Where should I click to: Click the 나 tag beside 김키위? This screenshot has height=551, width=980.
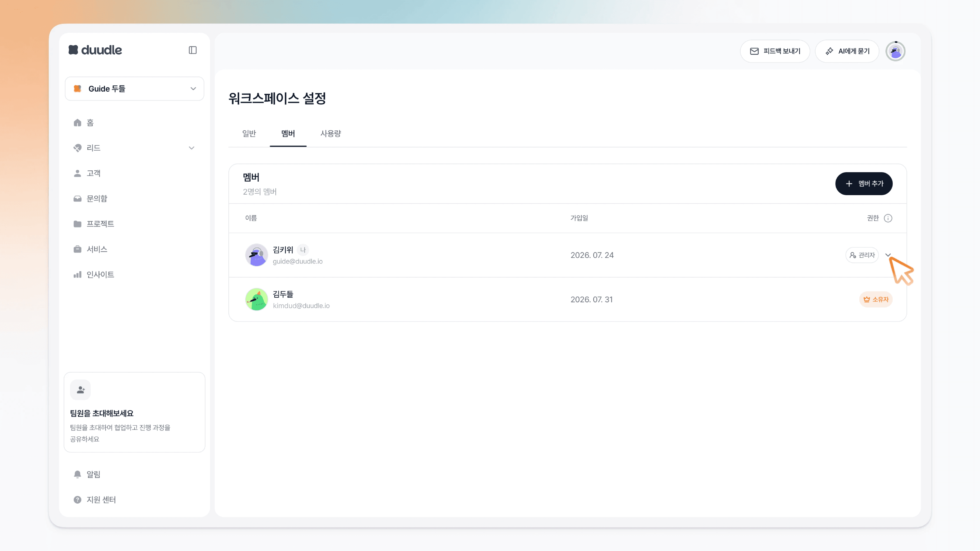coord(302,250)
